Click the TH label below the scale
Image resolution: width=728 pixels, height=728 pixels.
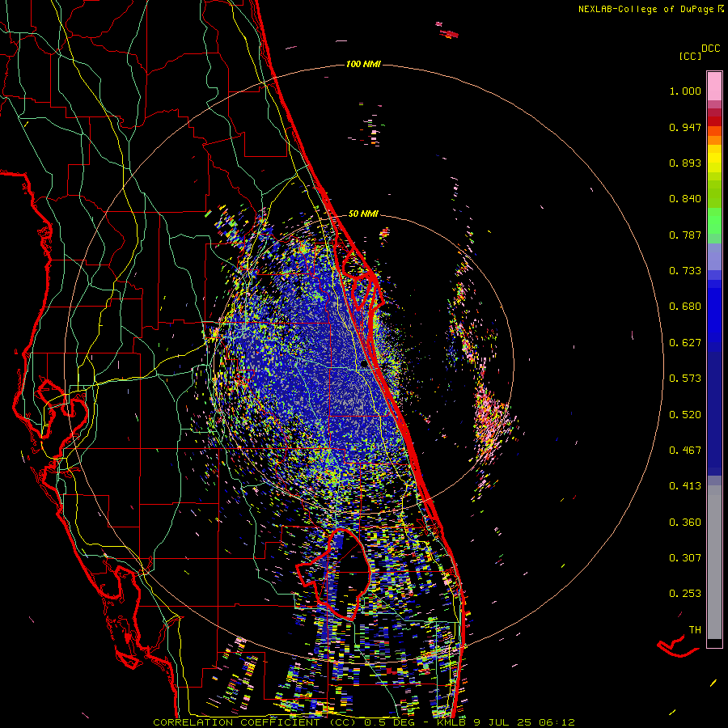[695, 630]
